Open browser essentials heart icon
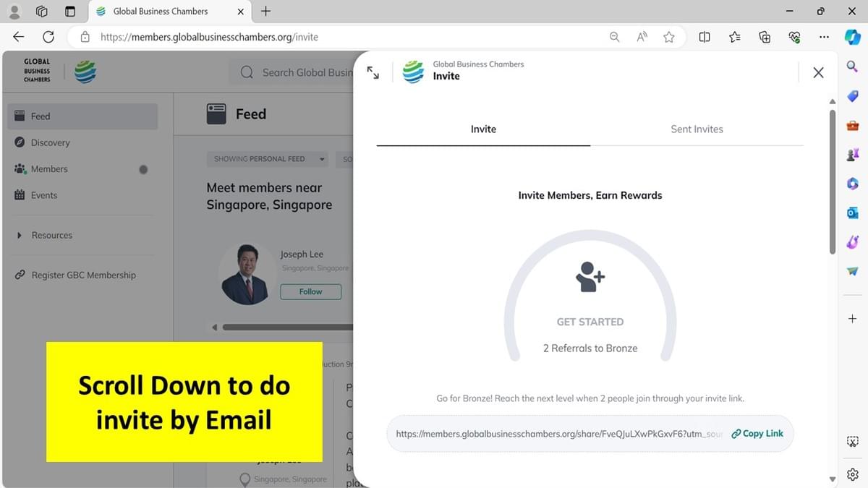 794,37
